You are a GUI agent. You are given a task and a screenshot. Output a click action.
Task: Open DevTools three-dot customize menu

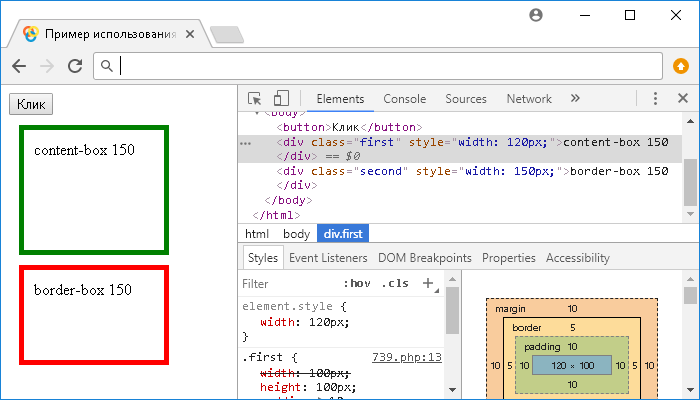tap(656, 99)
